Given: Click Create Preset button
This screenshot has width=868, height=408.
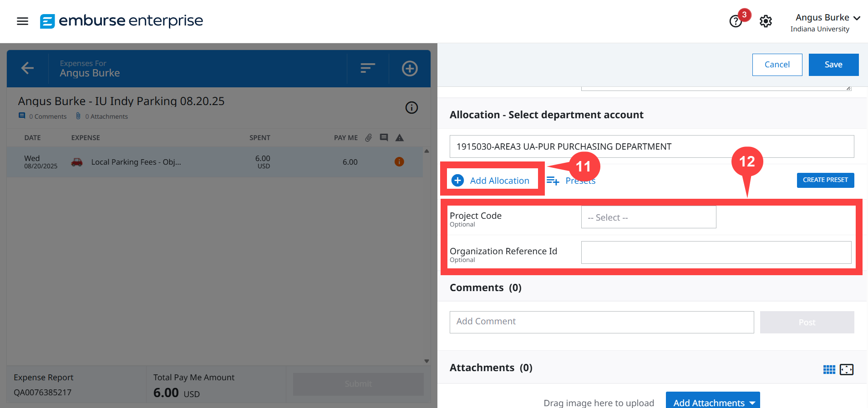Looking at the screenshot, I should (825, 180).
